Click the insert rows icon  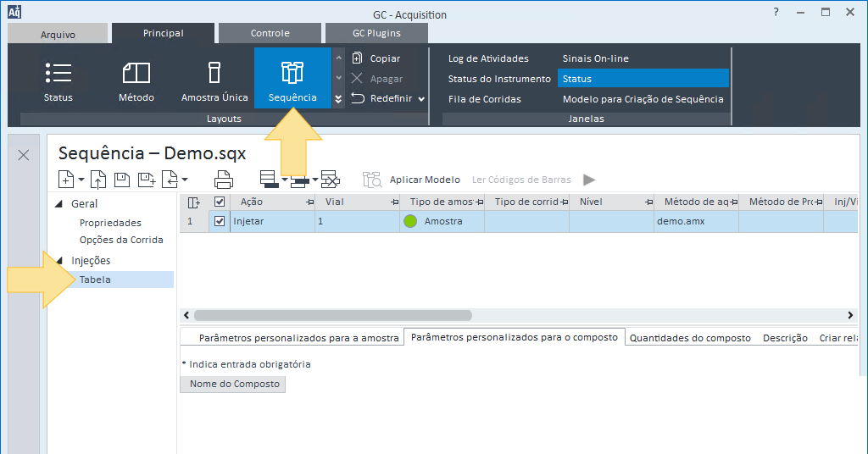269,180
